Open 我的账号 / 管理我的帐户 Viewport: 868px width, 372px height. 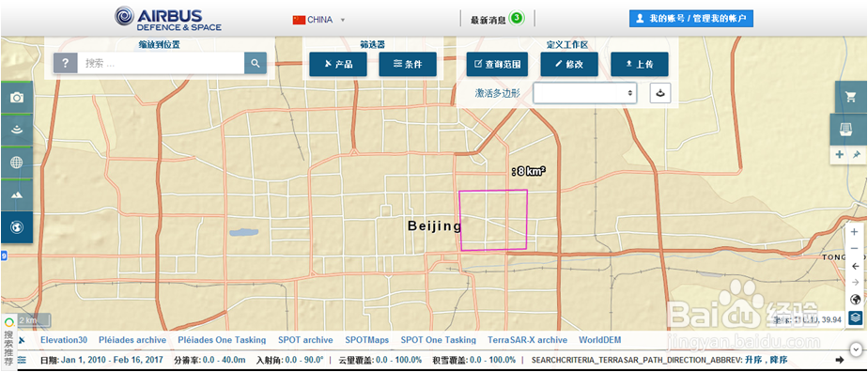pos(690,18)
